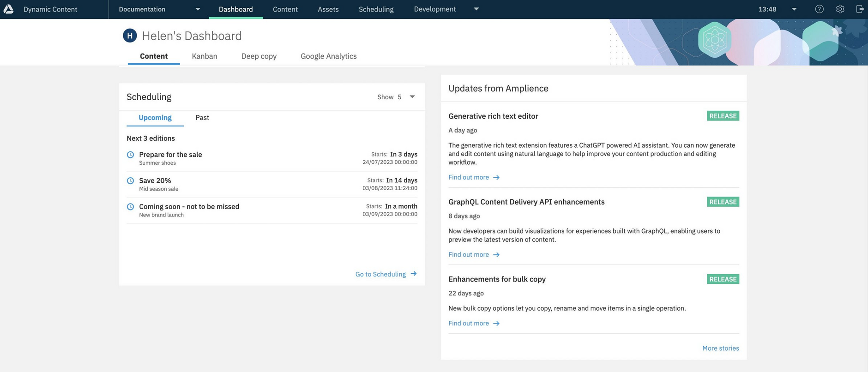868x372 pixels.
Task: Click Find out more under bulk copy enhancements
Action: [469, 324]
